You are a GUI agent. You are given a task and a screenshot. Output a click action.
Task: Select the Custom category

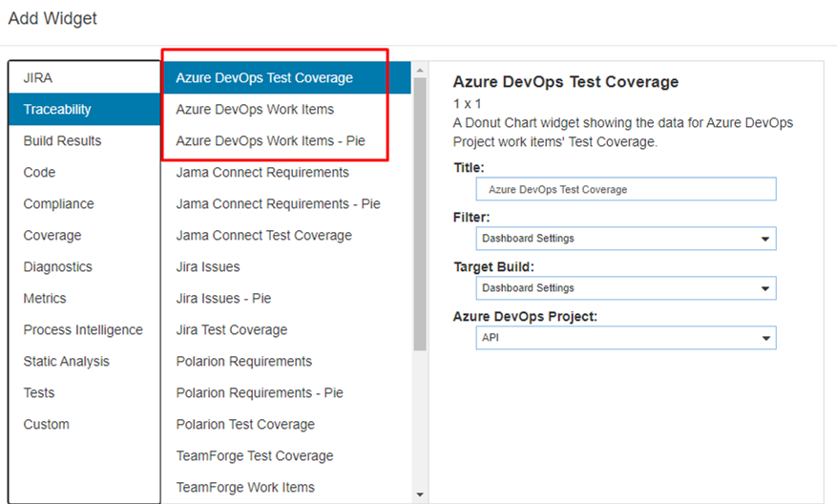point(84,425)
